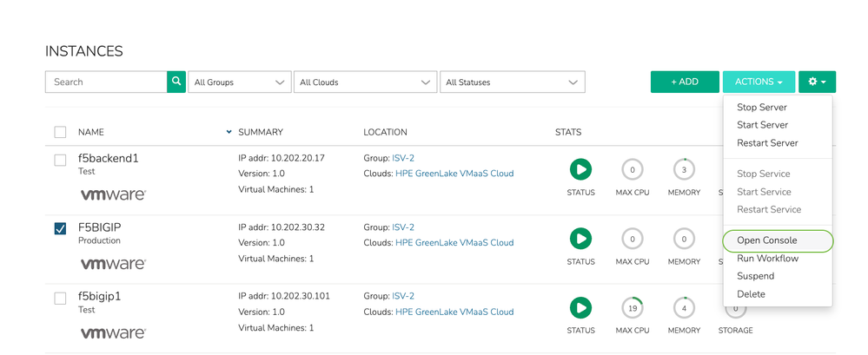Click f5backend1 memory gauge showing 3

(684, 169)
